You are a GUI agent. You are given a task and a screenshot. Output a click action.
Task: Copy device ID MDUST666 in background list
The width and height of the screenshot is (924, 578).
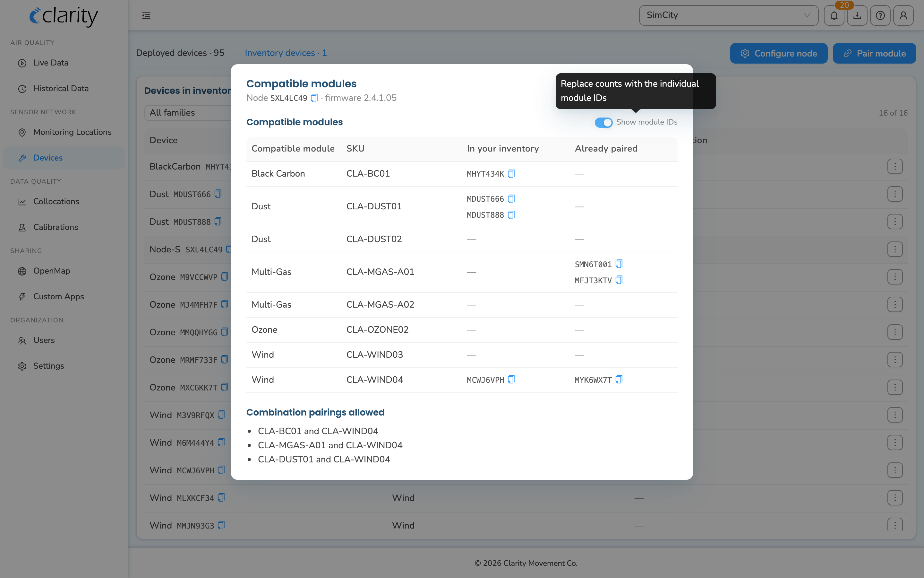(218, 194)
